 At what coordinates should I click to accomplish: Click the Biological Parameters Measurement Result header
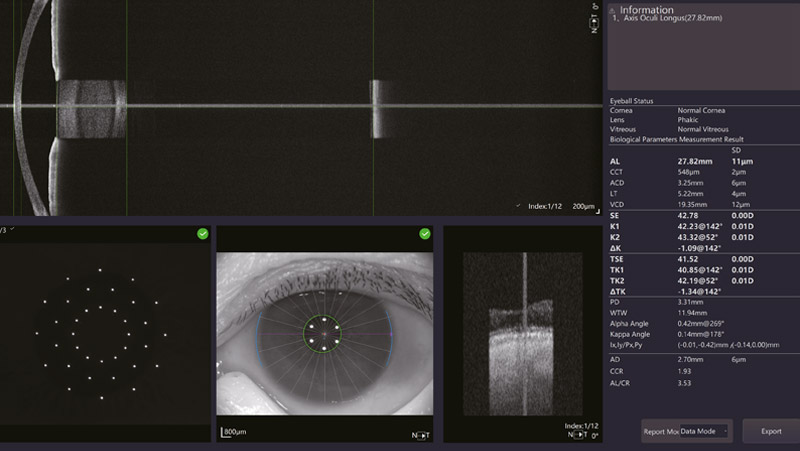pos(677,139)
